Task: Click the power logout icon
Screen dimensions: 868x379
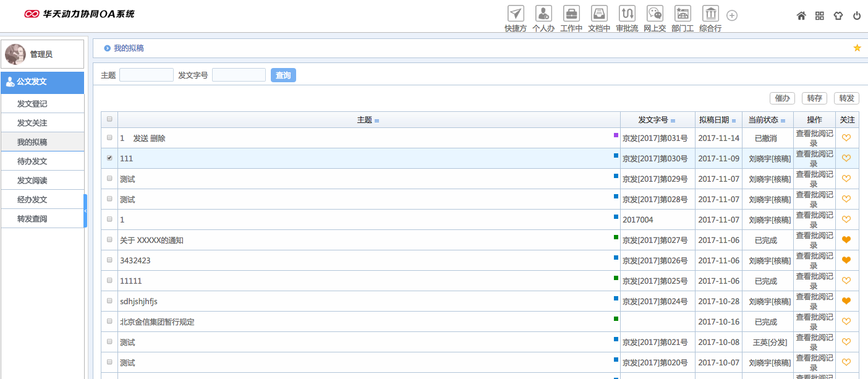Action: click(x=857, y=16)
